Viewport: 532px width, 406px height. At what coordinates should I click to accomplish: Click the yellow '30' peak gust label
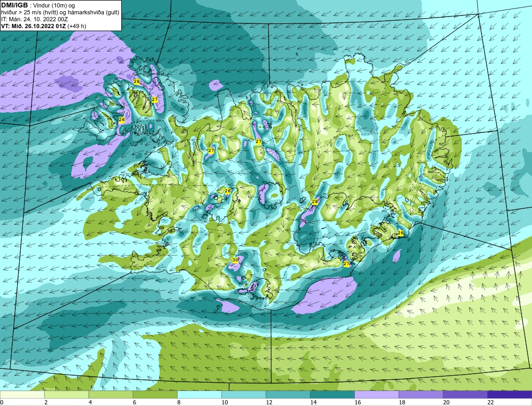tap(235, 260)
